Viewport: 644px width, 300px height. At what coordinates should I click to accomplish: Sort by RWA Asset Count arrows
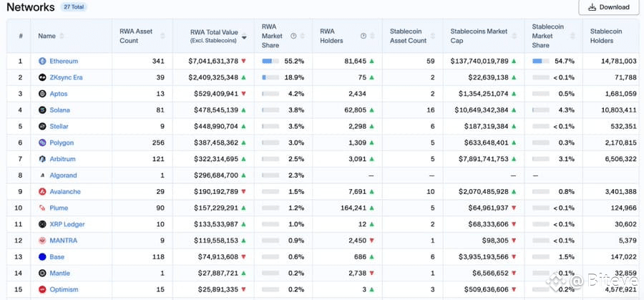162,37
